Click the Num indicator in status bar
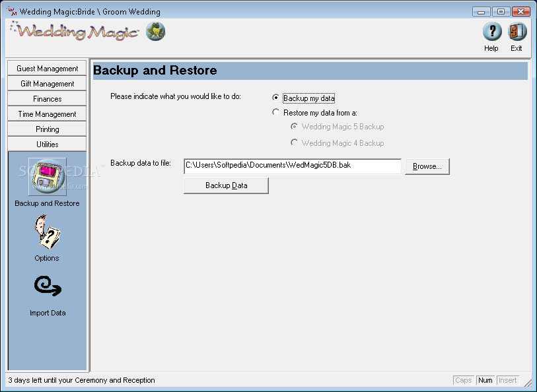Viewport: 537px width, 392px height. pyautogui.click(x=485, y=380)
